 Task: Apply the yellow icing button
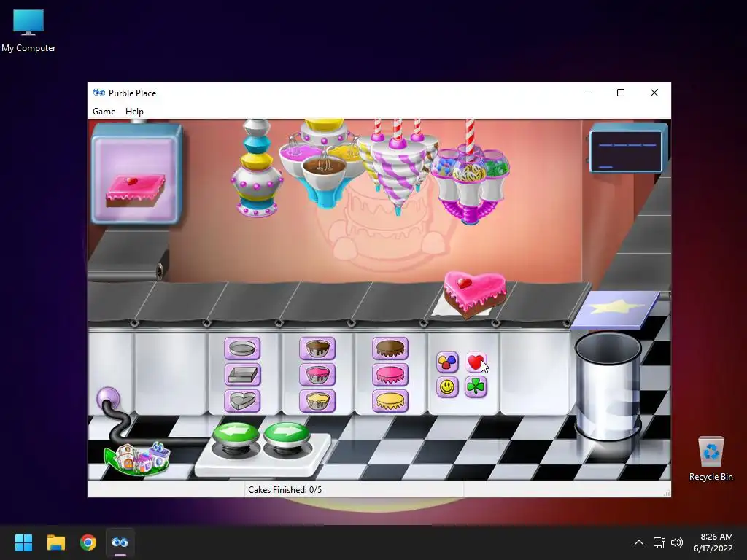(x=390, y=401)
